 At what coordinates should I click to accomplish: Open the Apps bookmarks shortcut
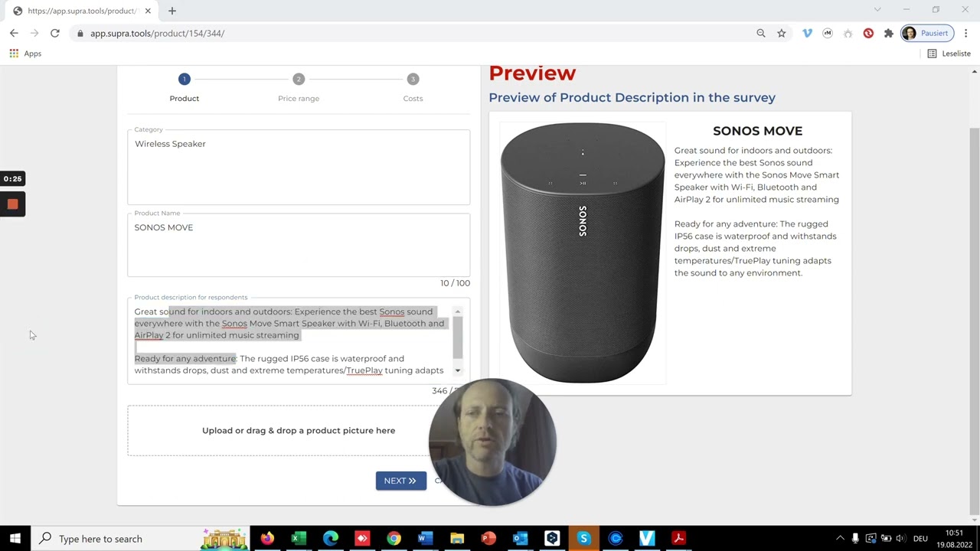click(25, 54)
